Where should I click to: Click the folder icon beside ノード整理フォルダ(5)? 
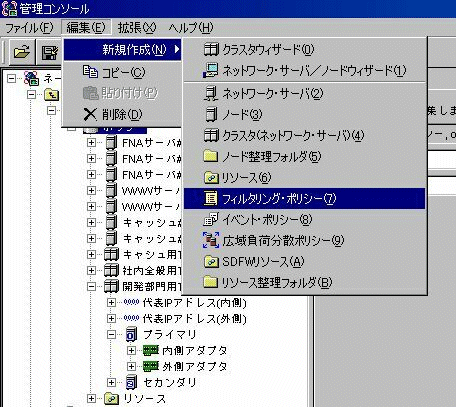pos(211,156)
